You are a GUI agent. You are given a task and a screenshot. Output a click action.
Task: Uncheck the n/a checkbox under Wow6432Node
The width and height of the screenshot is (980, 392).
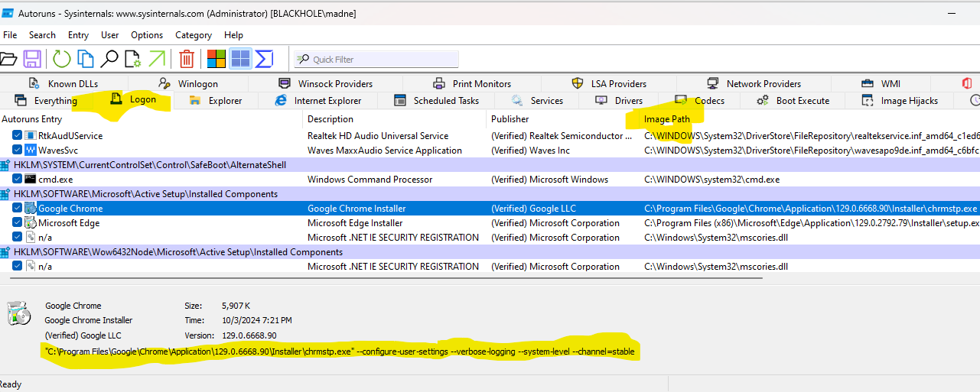17,267
